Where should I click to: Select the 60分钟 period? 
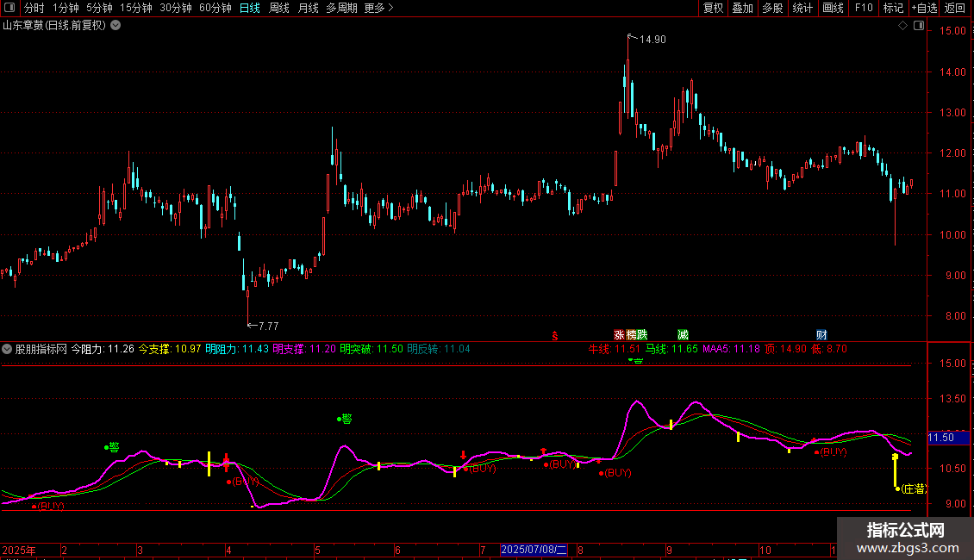click(x=215, y=8)
